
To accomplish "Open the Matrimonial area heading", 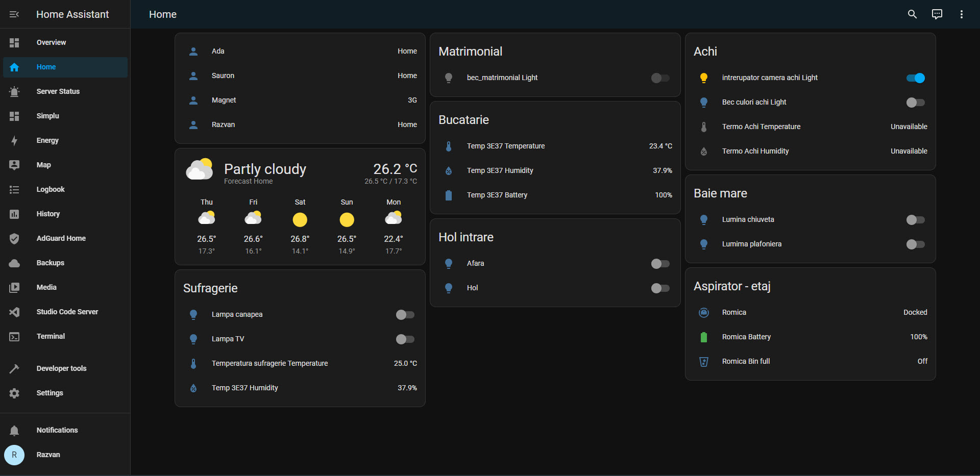I will [x=470, y=52].
